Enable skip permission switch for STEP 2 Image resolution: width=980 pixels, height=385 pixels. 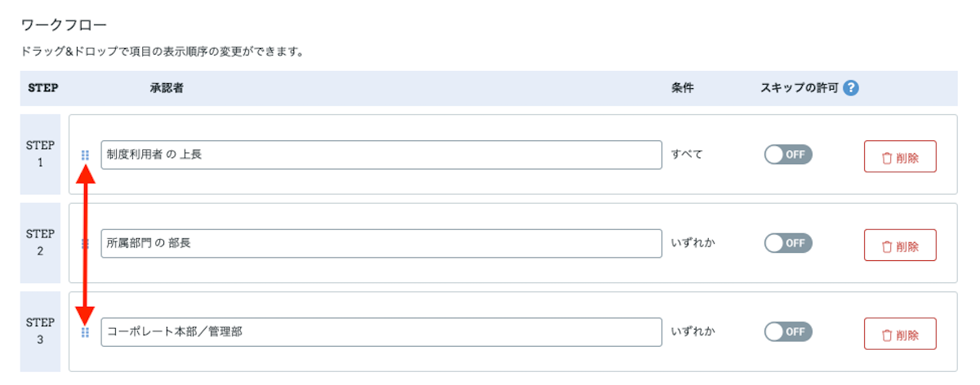pos(788,242)
